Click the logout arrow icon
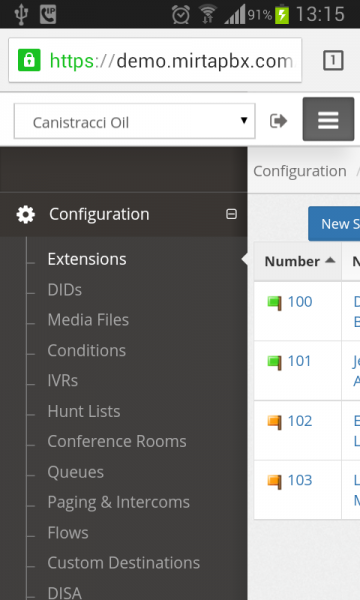This screenshot has width=360, height=600. tap(278, 121)
